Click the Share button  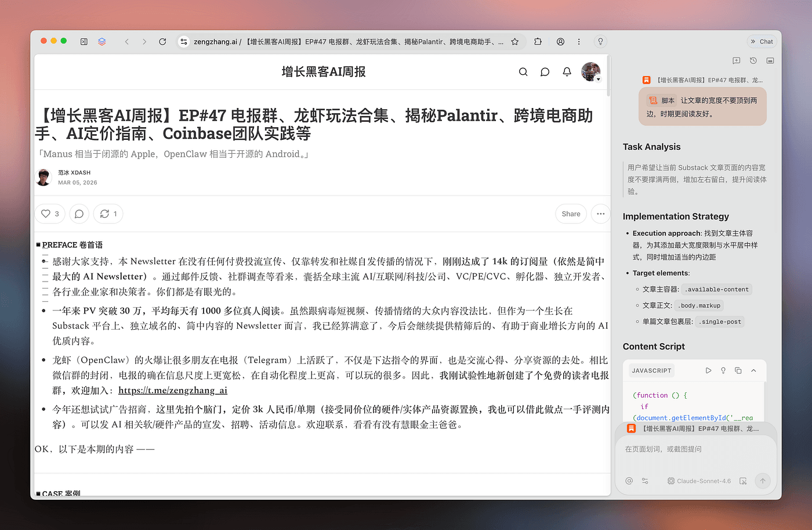click(x=571, y=214)
